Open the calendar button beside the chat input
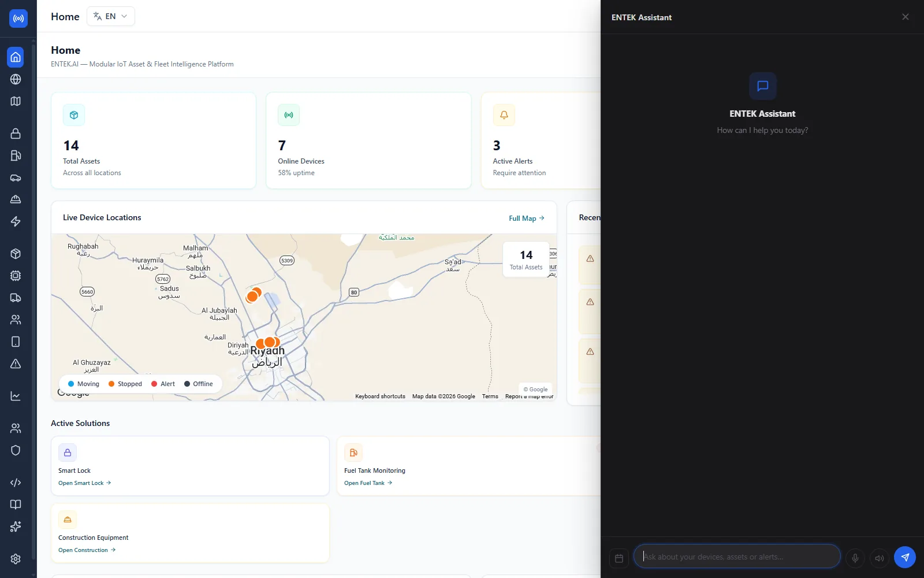The height and width of the screenshot is (578, 924). 619,558
